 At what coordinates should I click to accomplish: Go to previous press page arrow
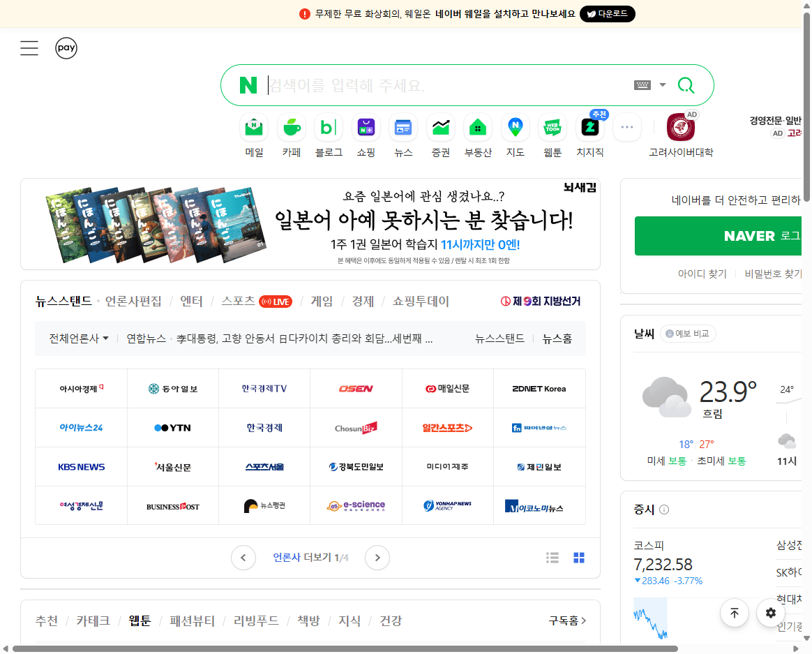pos(243,558)
